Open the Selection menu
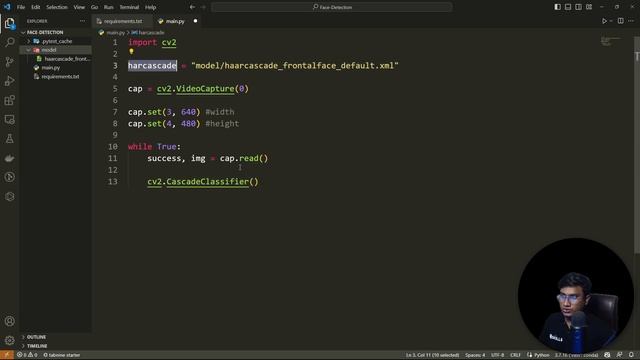Screen dimensions: 640x360 click(57, 7)
